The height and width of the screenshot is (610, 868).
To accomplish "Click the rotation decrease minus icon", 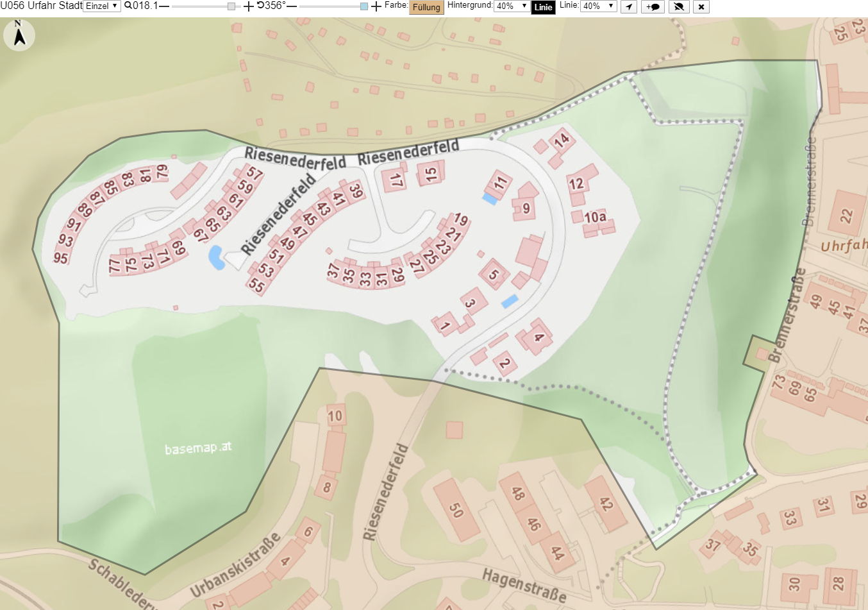I will tap(292, 6).
